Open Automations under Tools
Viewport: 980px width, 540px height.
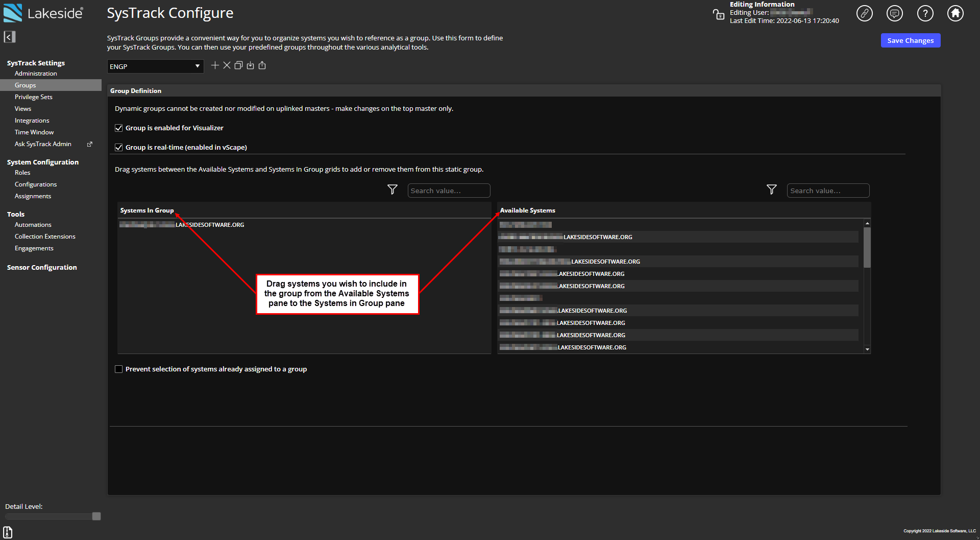[33, 225]
